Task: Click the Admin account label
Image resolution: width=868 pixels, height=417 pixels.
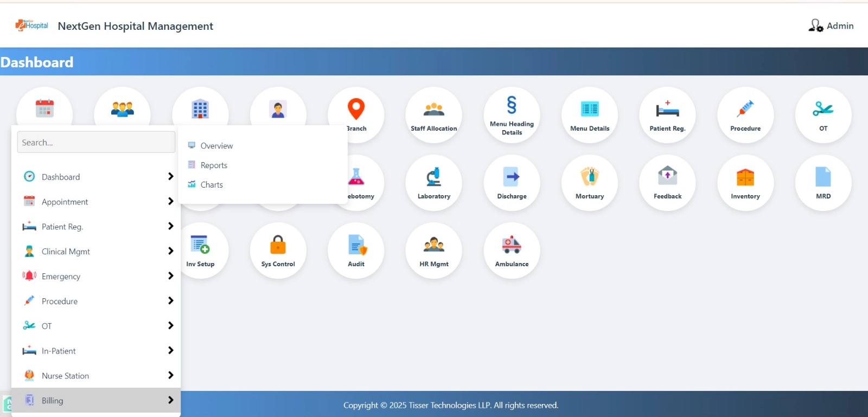Action: (840, 26)
